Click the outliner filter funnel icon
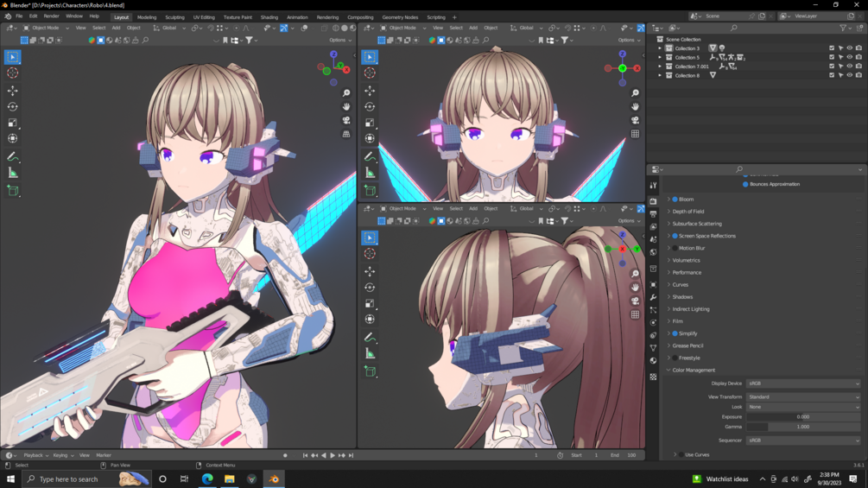 pyautogui.click(x=843, y=28)
